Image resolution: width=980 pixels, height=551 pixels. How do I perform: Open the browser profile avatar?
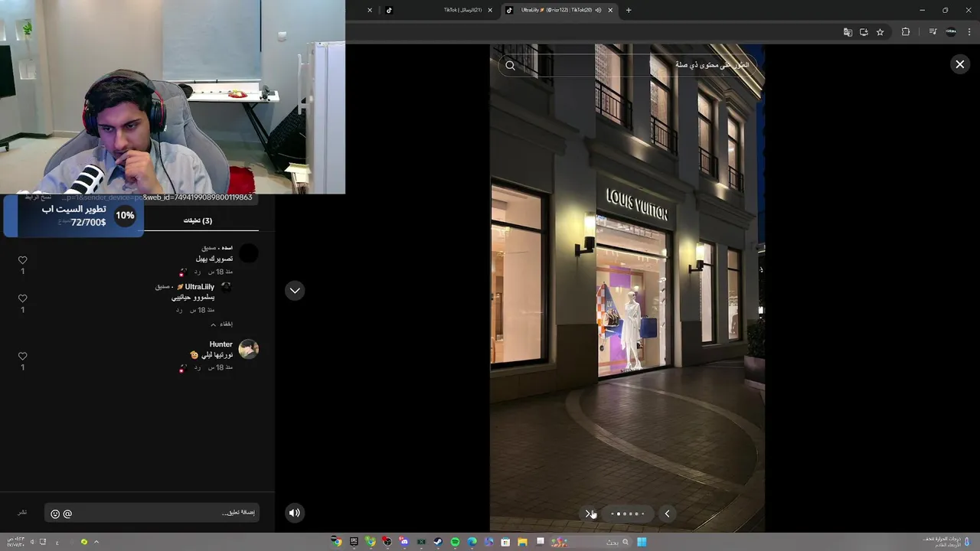(951, 32)
